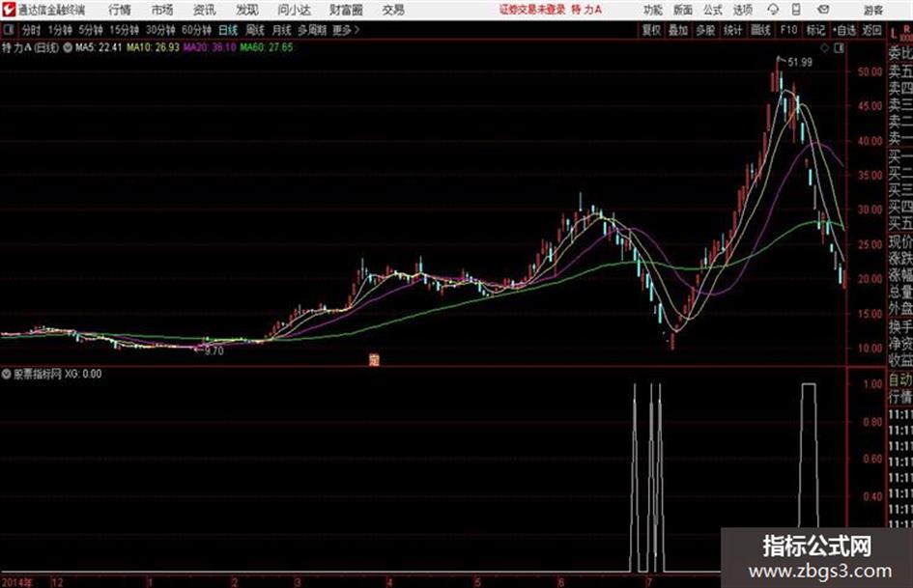Open the 资讯 menu
This screenshot has width=913, height=588.
(x=205, y=10)
